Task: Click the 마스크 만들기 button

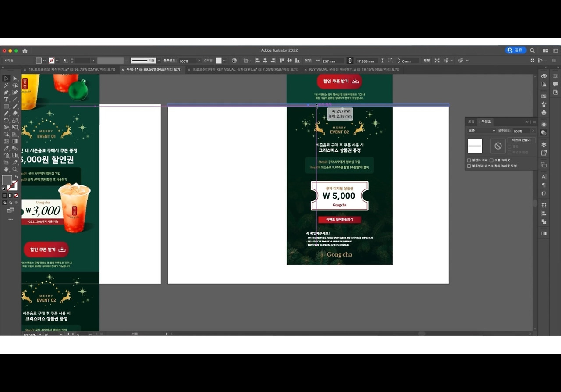Action: point(521,140)
